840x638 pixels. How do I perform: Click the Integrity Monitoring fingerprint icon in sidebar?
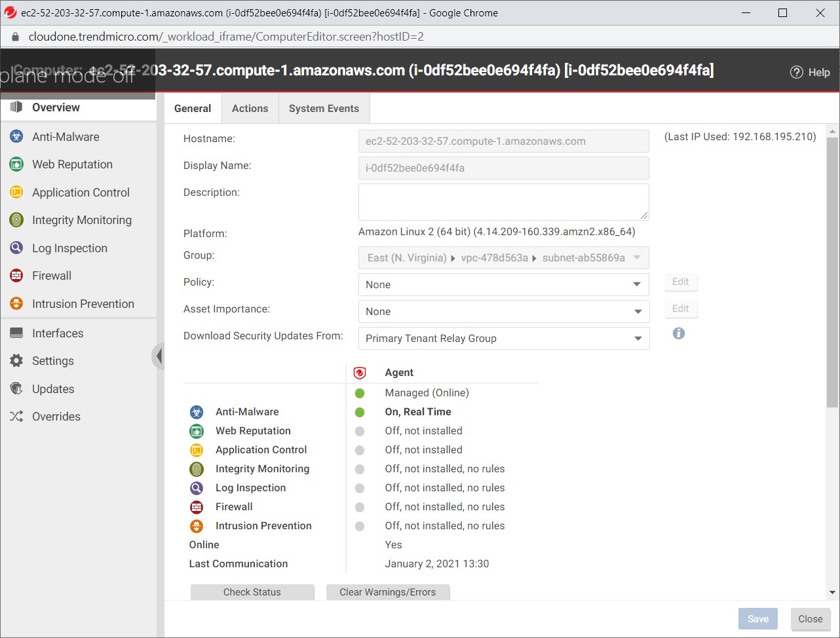(x=16, y=220)
